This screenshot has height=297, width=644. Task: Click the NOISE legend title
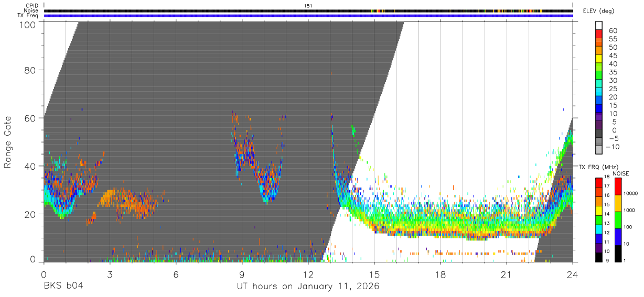(x=620, y=173)
